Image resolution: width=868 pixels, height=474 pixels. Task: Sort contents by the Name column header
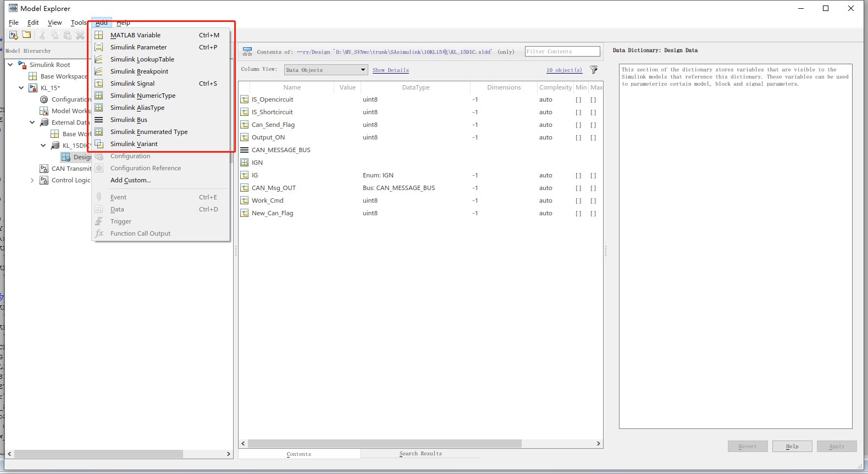292,87
